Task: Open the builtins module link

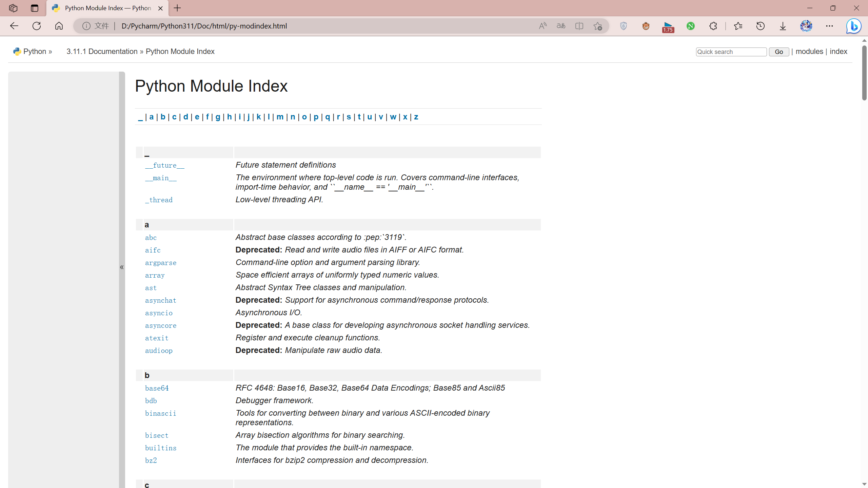Action: coord(161,448)
